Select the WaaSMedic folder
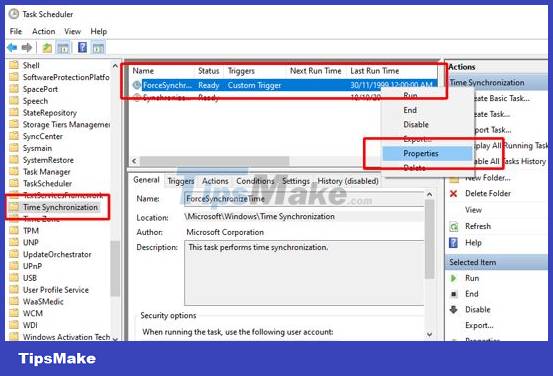 pyautogui.click(x=43, y=302)
